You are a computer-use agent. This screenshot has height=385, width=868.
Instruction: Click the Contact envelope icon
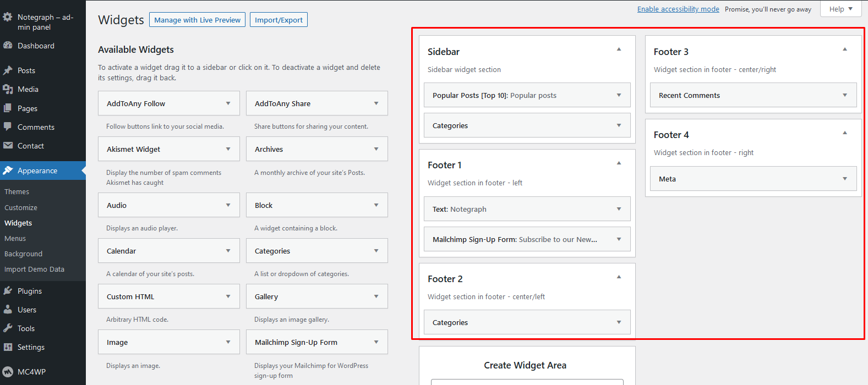pos(8,146)
